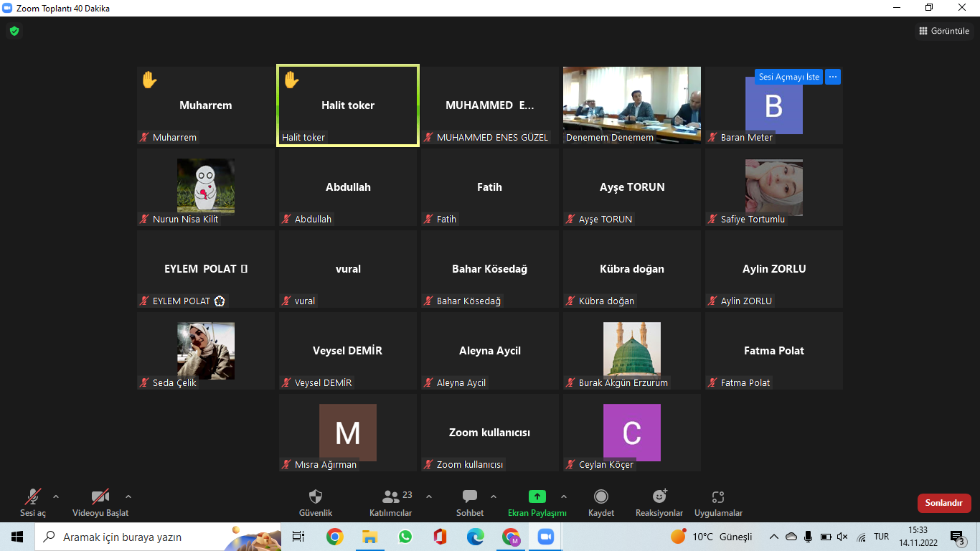Open the Reaksiyonlar reactions menu

[x=659, y=497]
